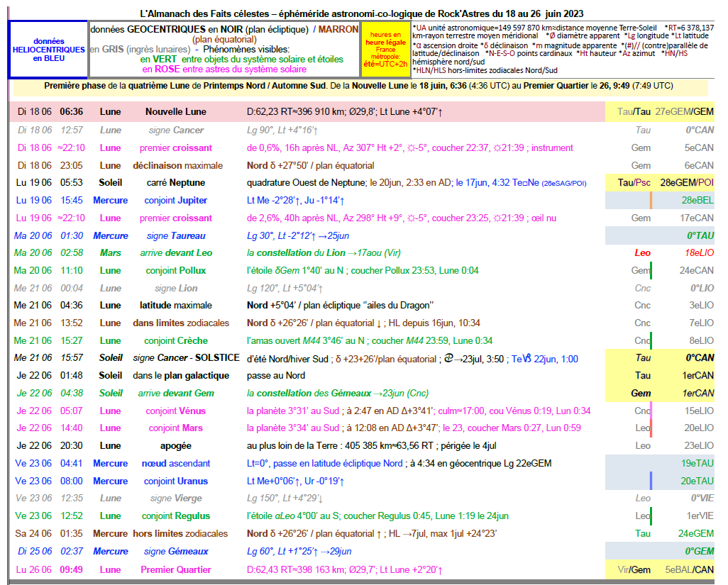
Task: Click the time "01:35"
Action: pos(72,533)
